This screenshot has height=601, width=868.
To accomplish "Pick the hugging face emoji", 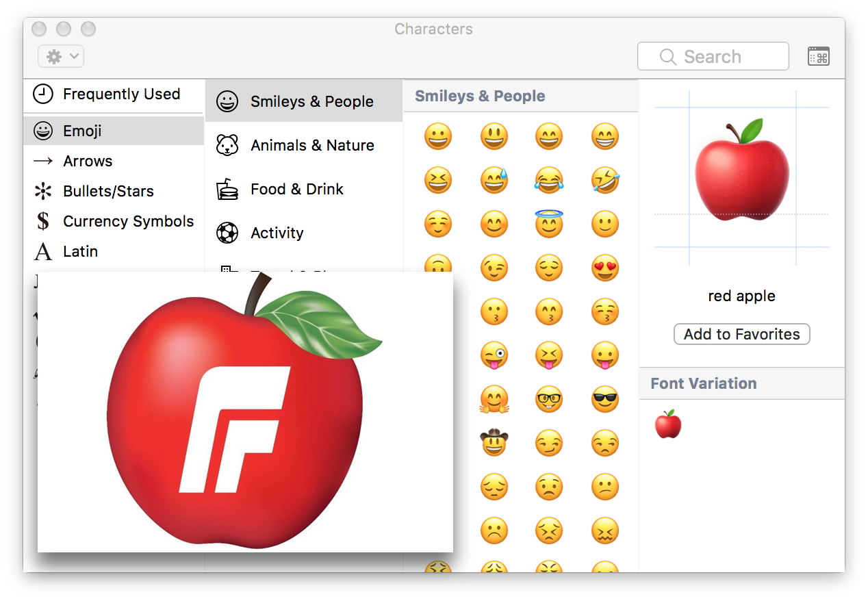I will coord(494,399).
